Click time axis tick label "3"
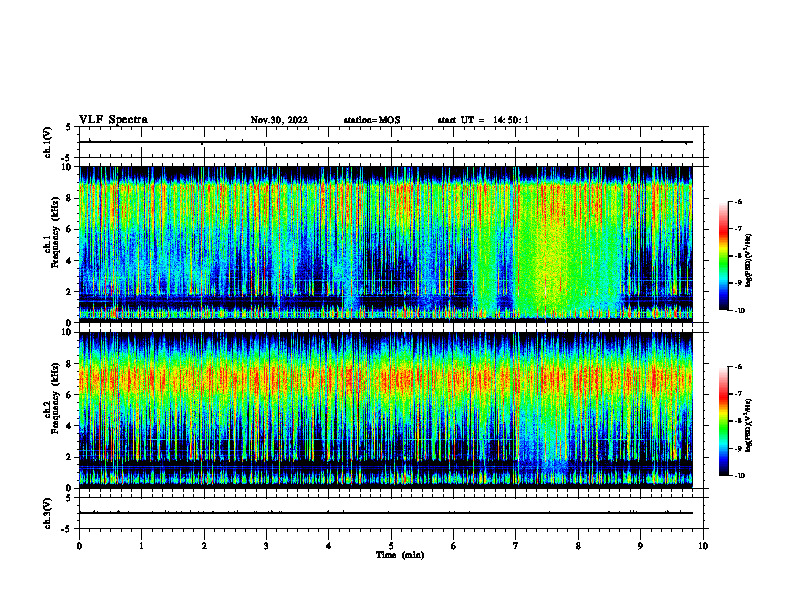Screen dimensions: 792x612 266,546
